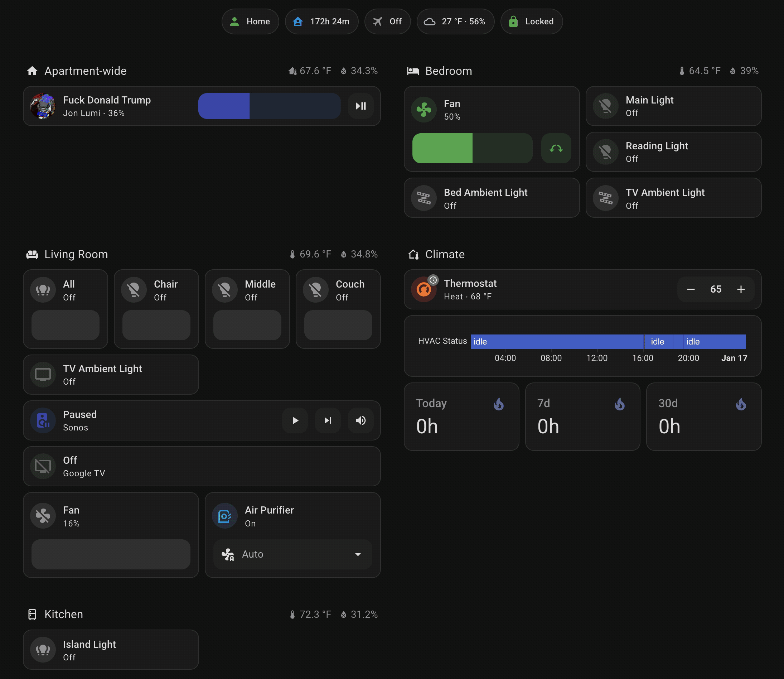Viewport: 784px width, 679px height.
Task: Open the Air Purifier Auto mode dropdown
Action: click(x=292, y=554)
